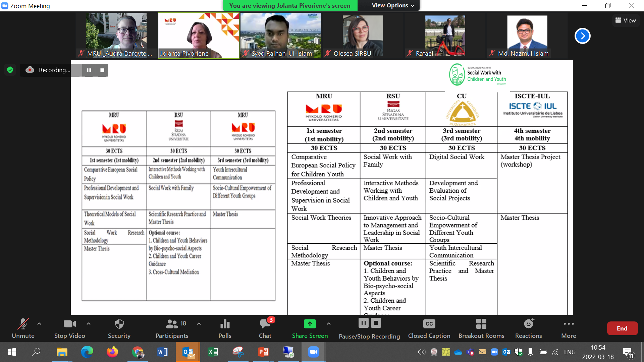Open the View Options dropdown
The width and height of the screenshot is (644, 362).
[x=393, y=5]
